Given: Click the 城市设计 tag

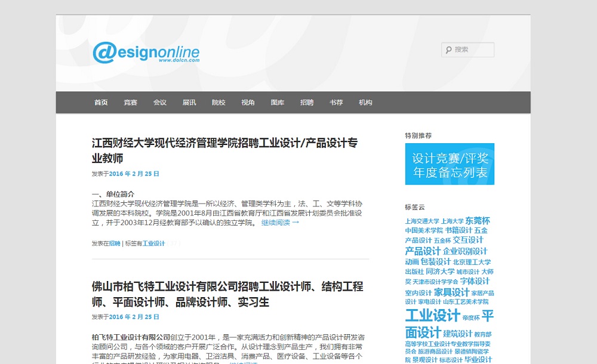Looking at the screenshot, I should [x=468, y=272].
